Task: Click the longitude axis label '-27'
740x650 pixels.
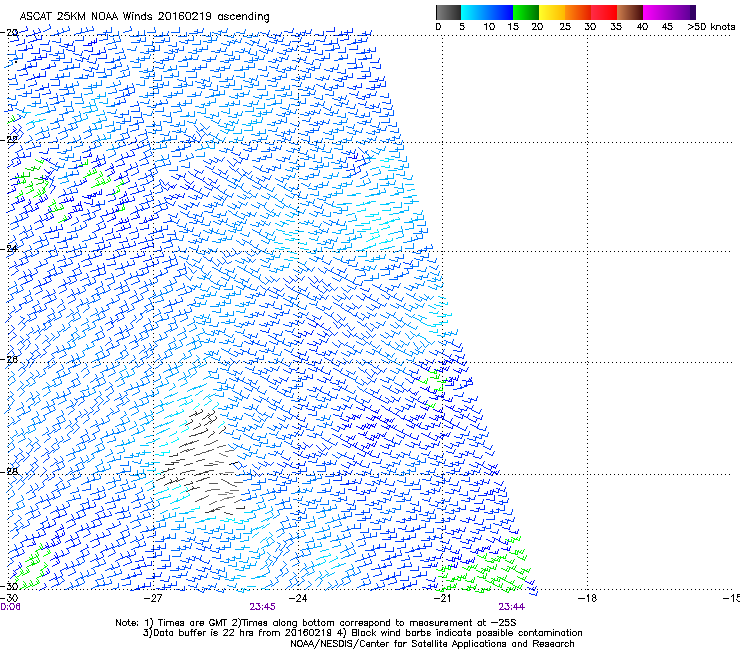Action: point(152,599)
